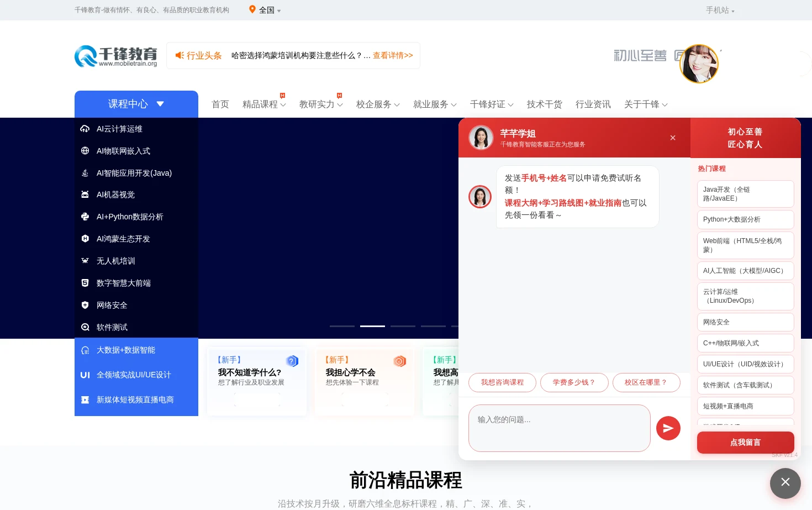The image size is (812, 510).
Task: Click the C++/物联网/嵌入式 hot course
Action: click(746, 343)
